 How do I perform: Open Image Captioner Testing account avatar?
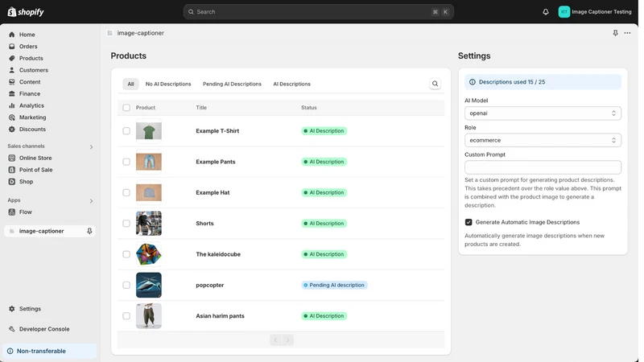[x=564, y=12]
